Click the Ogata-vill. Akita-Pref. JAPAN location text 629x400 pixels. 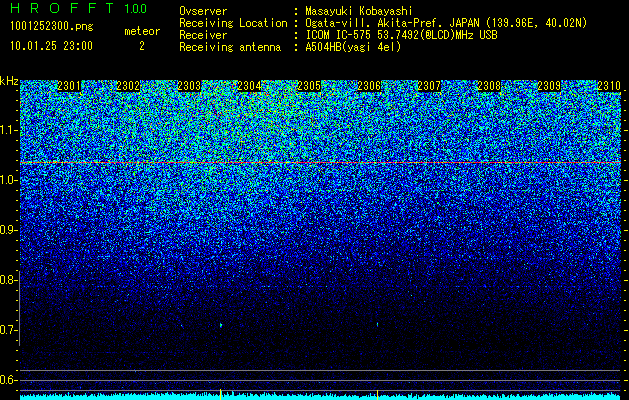point(446,23)
